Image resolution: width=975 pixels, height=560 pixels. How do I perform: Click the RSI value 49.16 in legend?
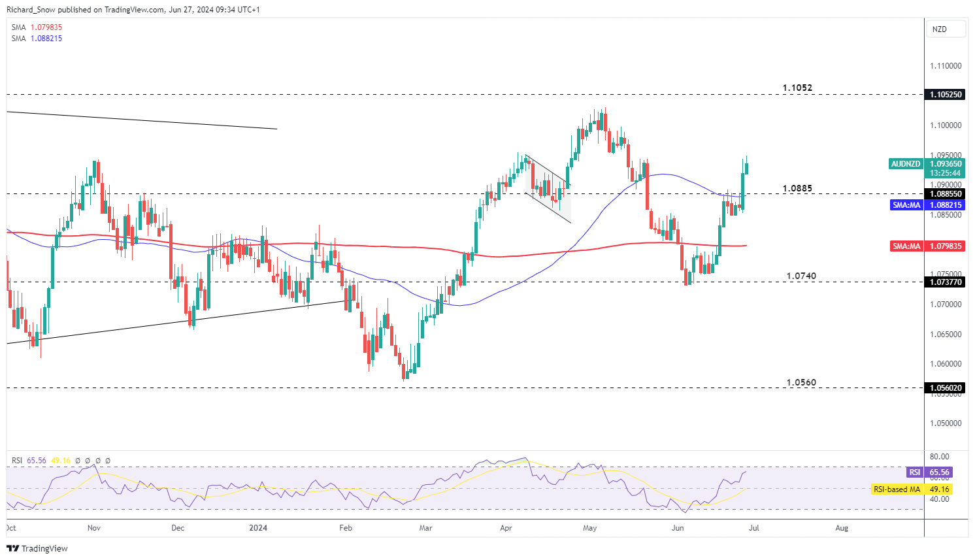61,461
